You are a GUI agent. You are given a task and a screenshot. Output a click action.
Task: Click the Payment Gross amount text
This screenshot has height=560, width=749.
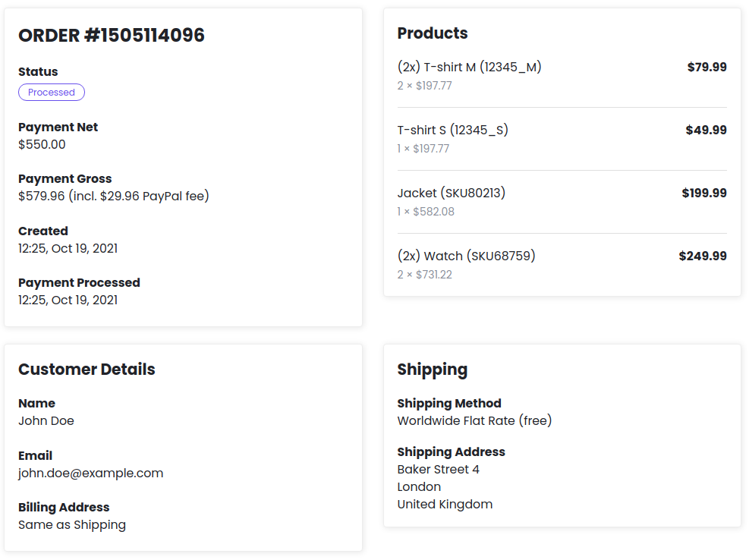click(114, 196)
